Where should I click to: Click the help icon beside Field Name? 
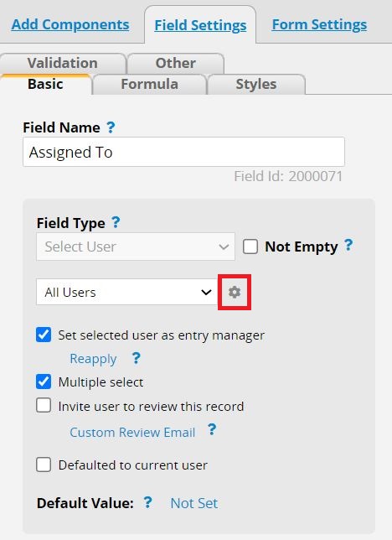coord(111,127)
